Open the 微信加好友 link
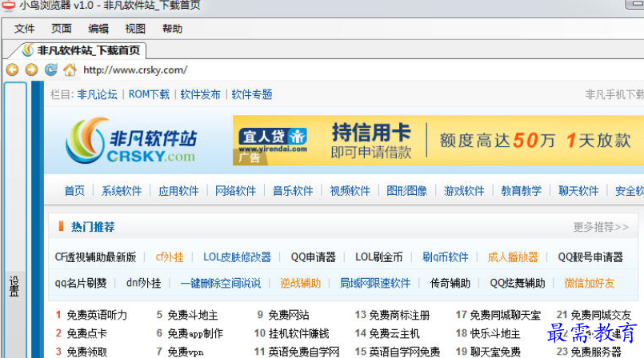The image size is (644, 358). (x=590, y=283)
